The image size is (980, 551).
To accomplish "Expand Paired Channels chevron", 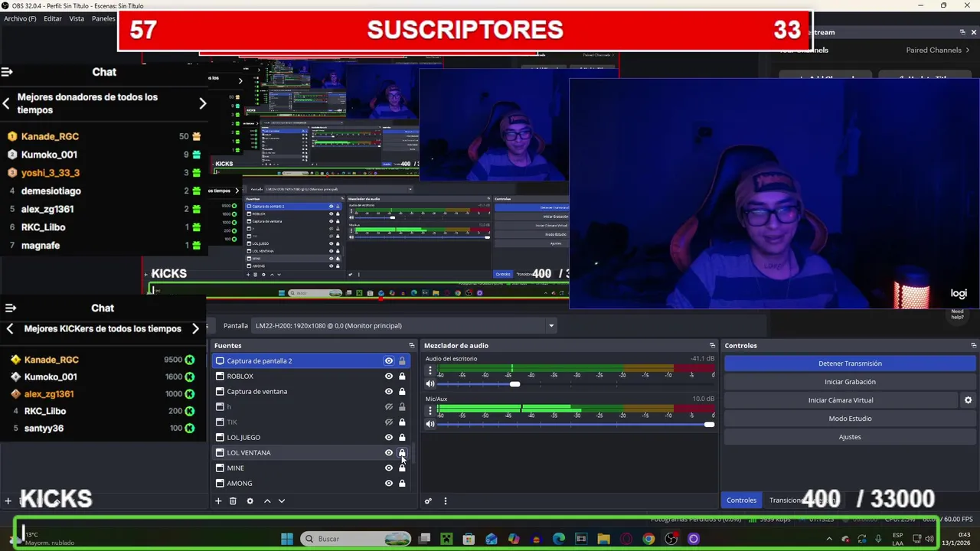I will [x=968, y=51].
